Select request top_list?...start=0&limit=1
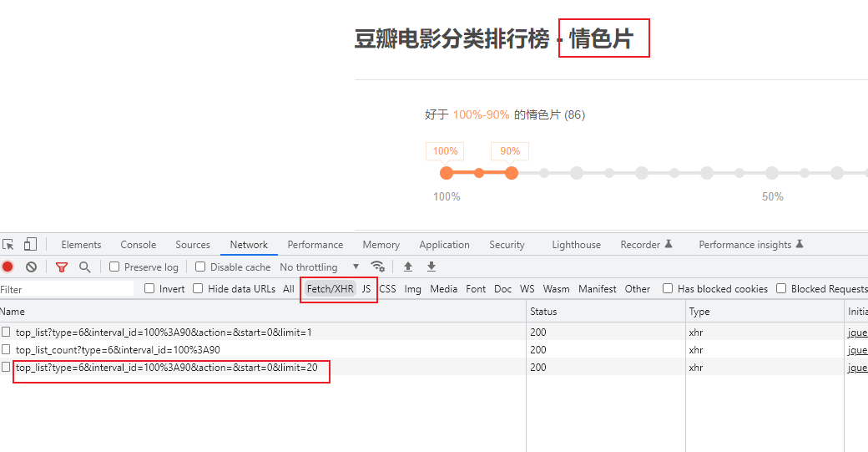 click(164, 333)
